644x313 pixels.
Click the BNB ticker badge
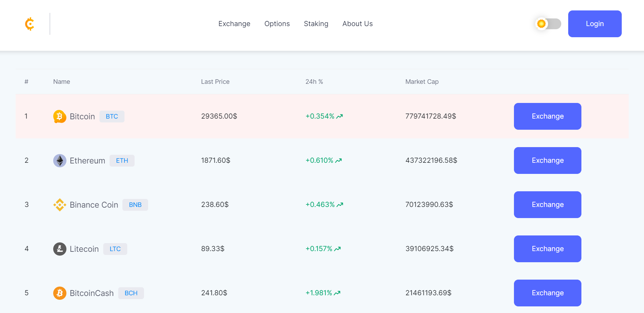135,205
